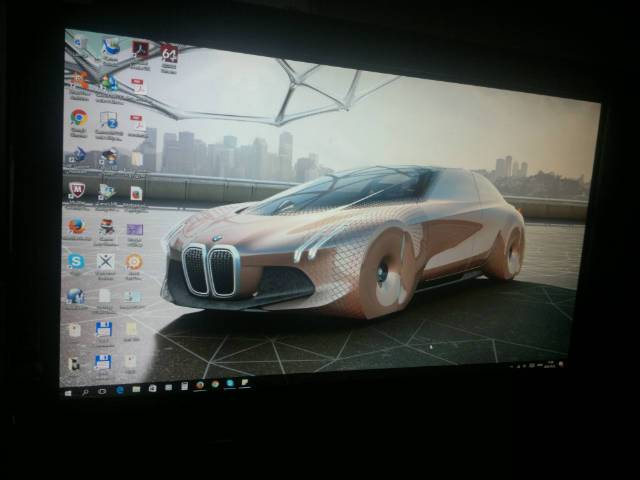Open the Windows Start menu
The image size is (640, 480).
pyautogui.click(x=69, y=392)
